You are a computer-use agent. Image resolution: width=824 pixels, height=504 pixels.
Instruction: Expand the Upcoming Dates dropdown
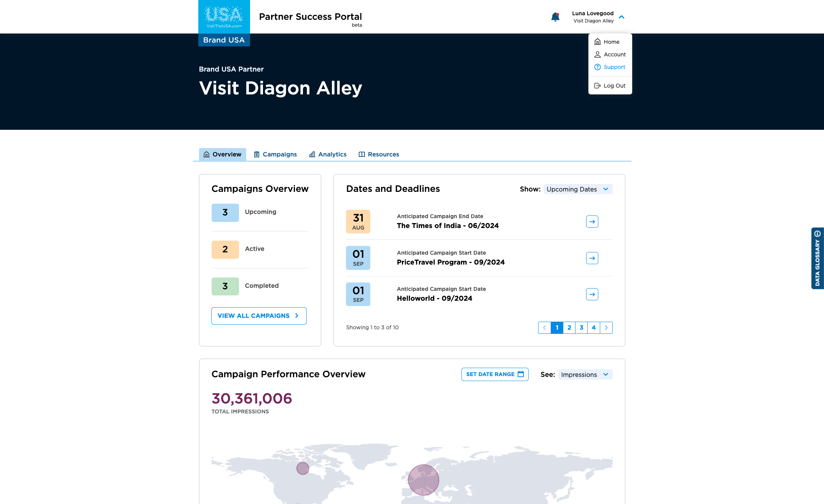(578, 189)
